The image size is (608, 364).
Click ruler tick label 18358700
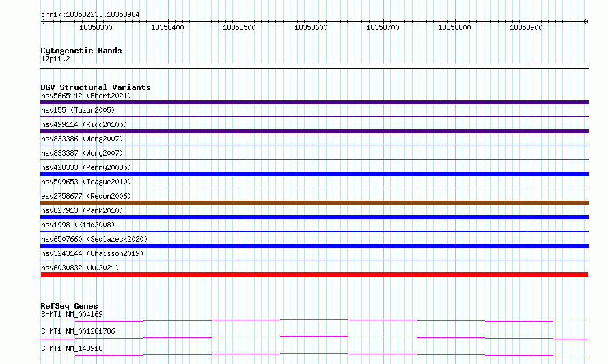pos(383,27)
